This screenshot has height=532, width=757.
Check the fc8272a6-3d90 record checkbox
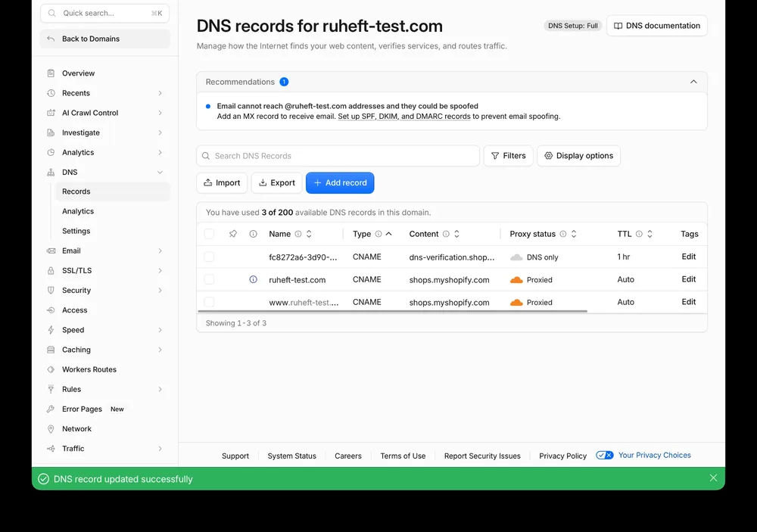(x=209, y=257)
